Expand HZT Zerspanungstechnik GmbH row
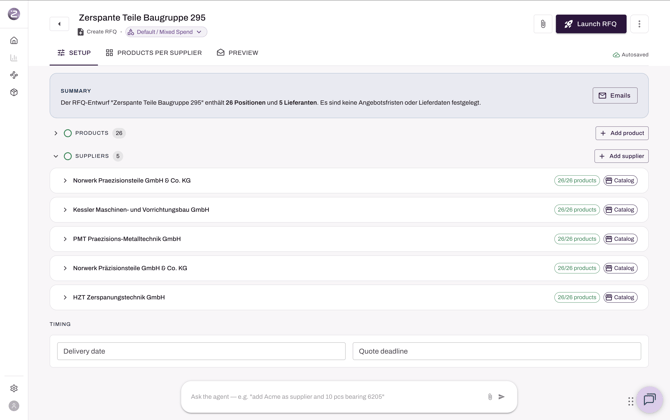Image resolution: width=670 pixels, height=420 pixels. tap(65, 297)
